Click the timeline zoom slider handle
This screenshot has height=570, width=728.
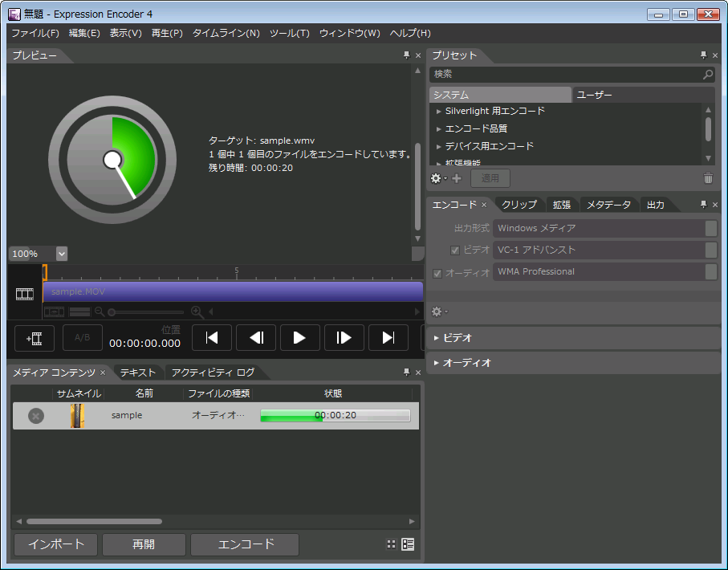click(112, 312)
